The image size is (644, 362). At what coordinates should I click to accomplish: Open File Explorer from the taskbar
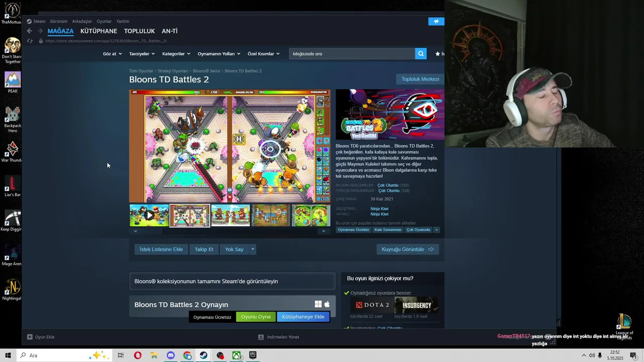click(x=154, y=355)
